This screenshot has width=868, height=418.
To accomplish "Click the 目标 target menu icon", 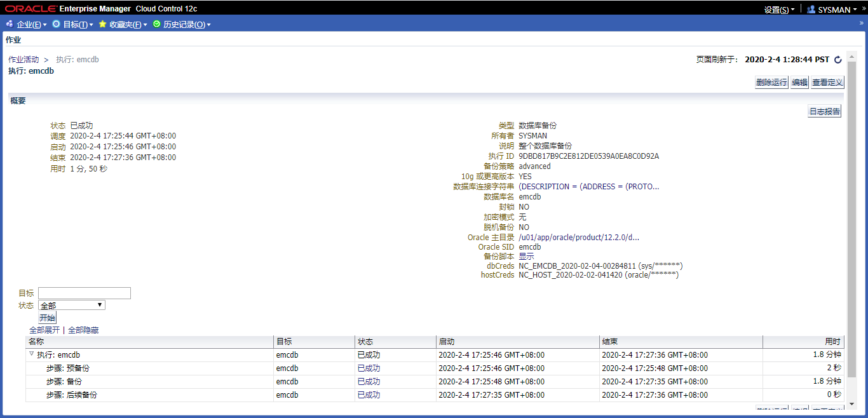I will (x=56, y=24).
